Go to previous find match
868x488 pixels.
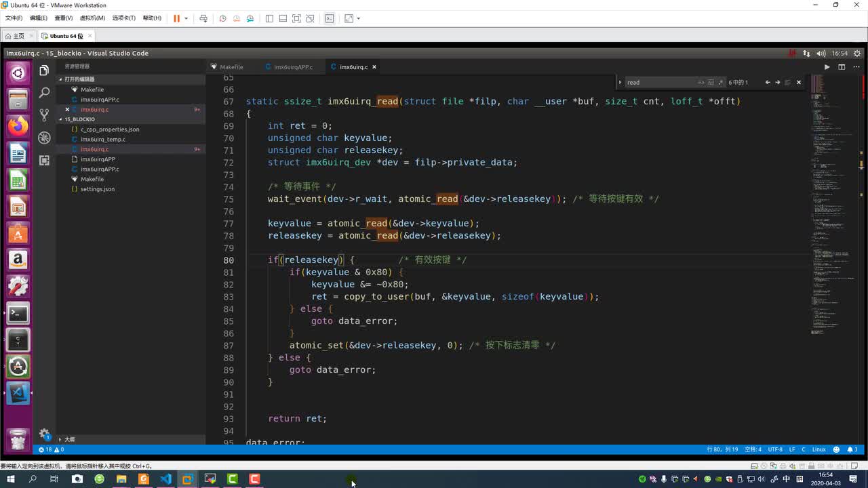[768, 82]
